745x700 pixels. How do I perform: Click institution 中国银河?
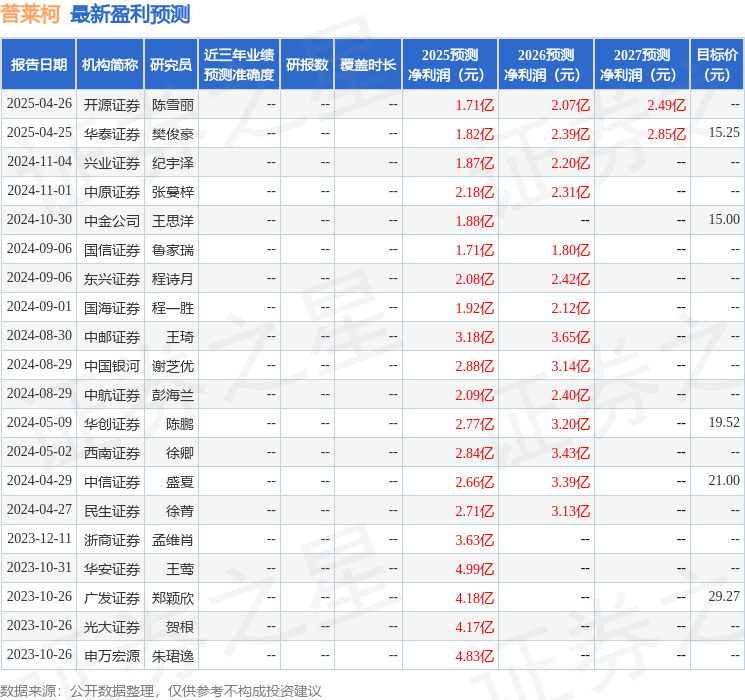coord(112,366)
